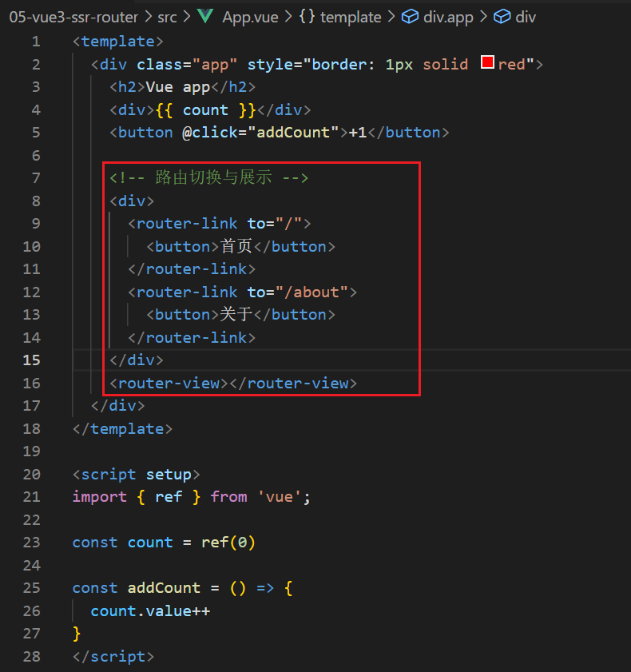Viewport: 631px width, 672px height.
Task: Select the div.app breadcrumb symbol
Action: 448,17
